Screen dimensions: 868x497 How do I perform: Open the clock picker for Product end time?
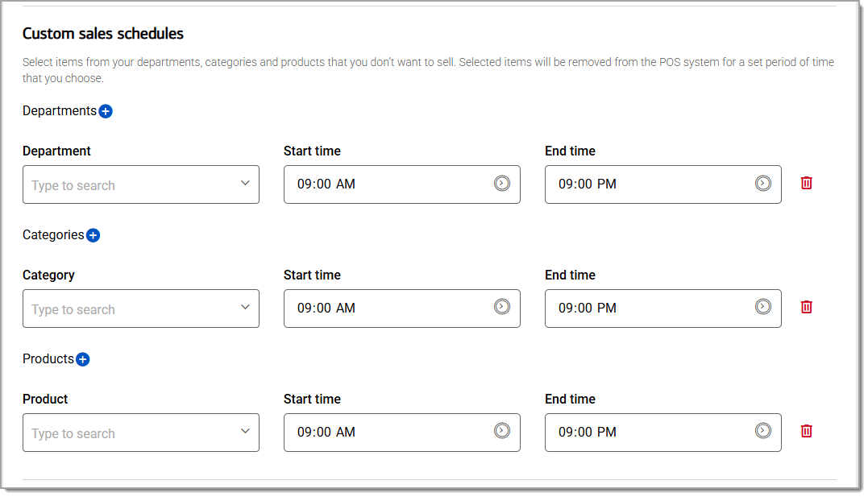[x=763, y=431]
